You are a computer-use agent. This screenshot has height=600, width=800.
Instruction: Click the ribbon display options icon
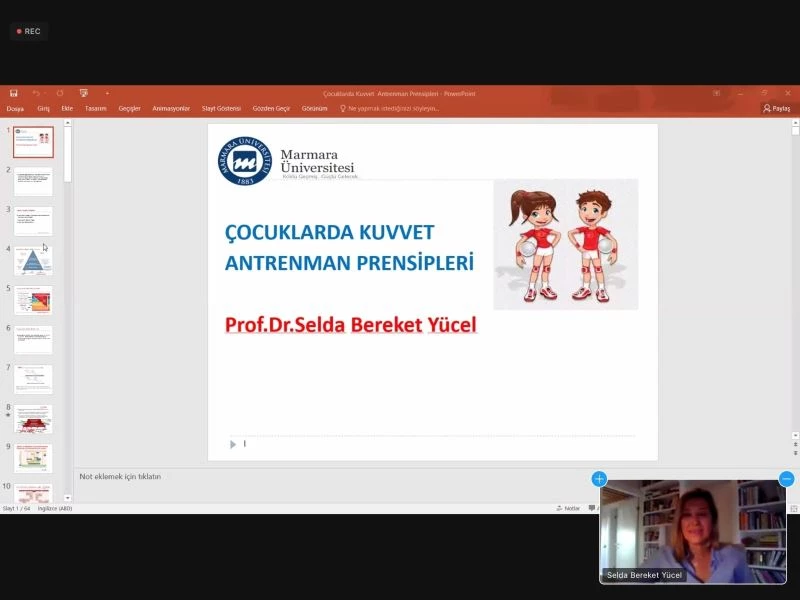click(715, 93)
